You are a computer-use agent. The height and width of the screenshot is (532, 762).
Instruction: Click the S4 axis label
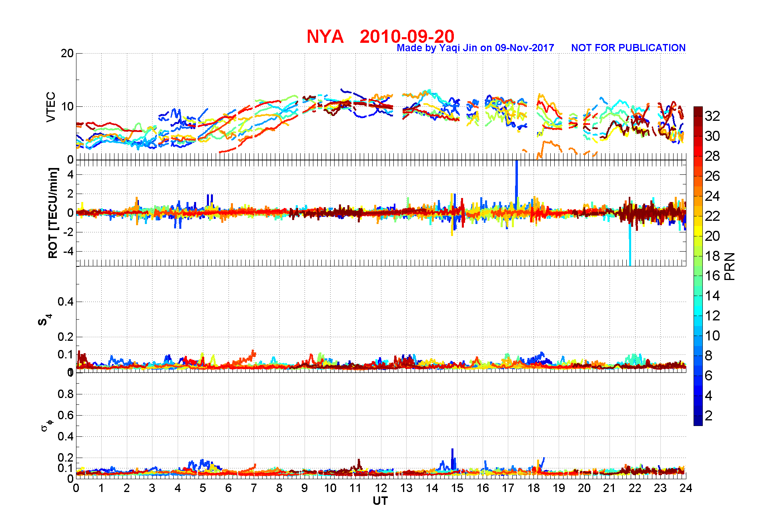point(45,320)
